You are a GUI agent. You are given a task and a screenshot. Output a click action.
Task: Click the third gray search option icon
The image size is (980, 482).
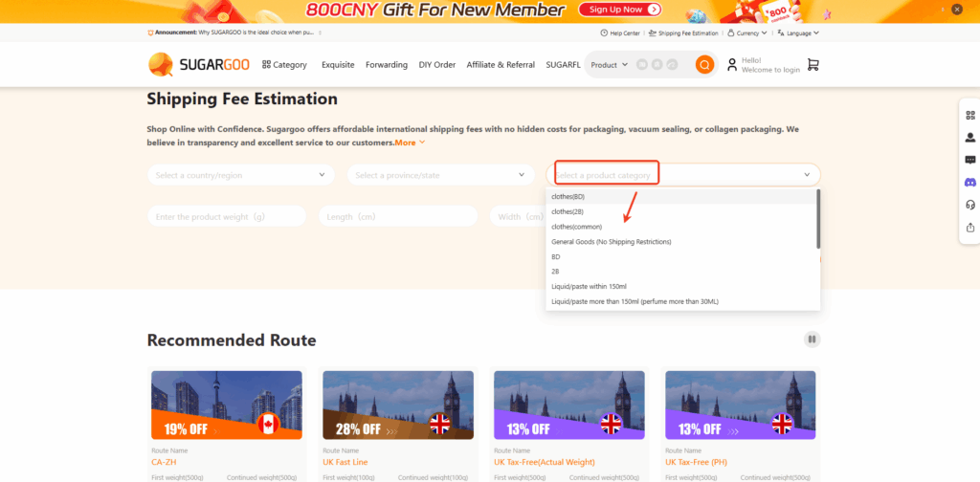point(672,64)
